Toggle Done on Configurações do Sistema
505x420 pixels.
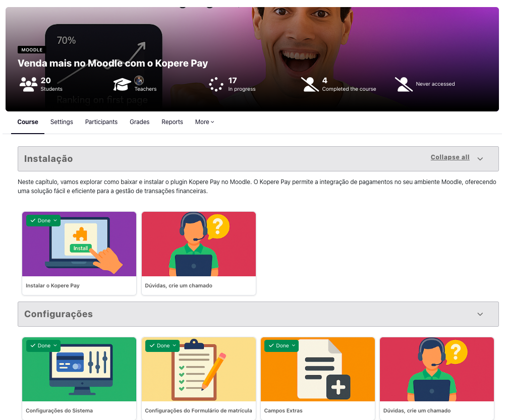pos(43,345)
